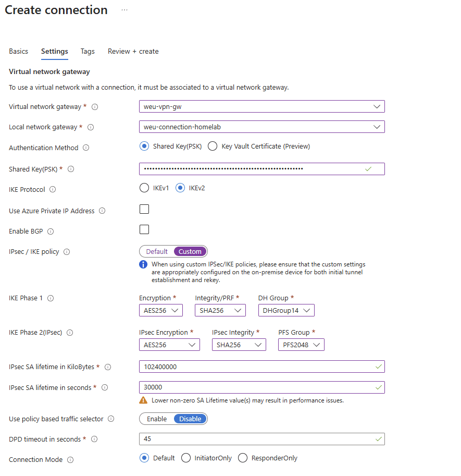The height and width of the screenshot is (476, 461).
Task: Click the info icon next to Shared Key(PSK)
Action: (71, 169)
